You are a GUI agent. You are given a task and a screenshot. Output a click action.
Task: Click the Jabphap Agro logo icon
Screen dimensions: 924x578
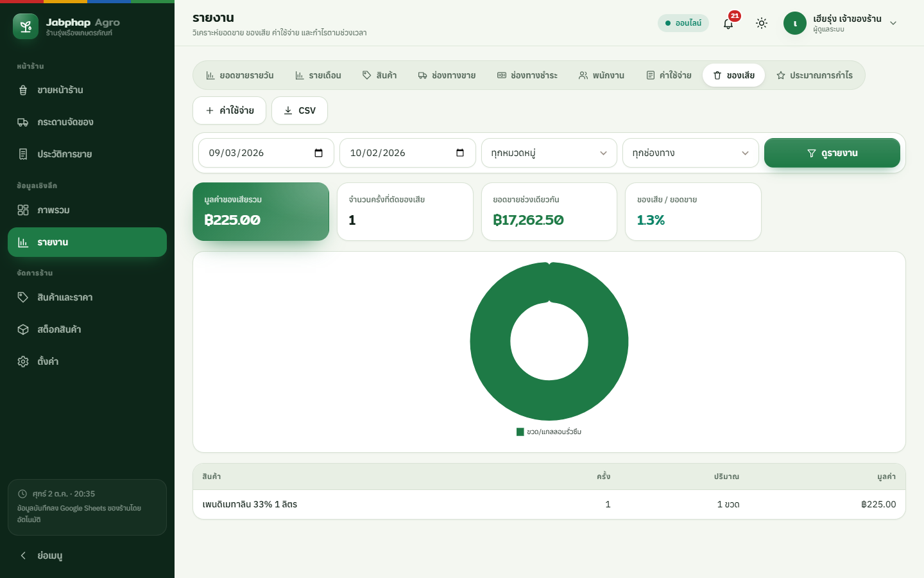(26, 26)
